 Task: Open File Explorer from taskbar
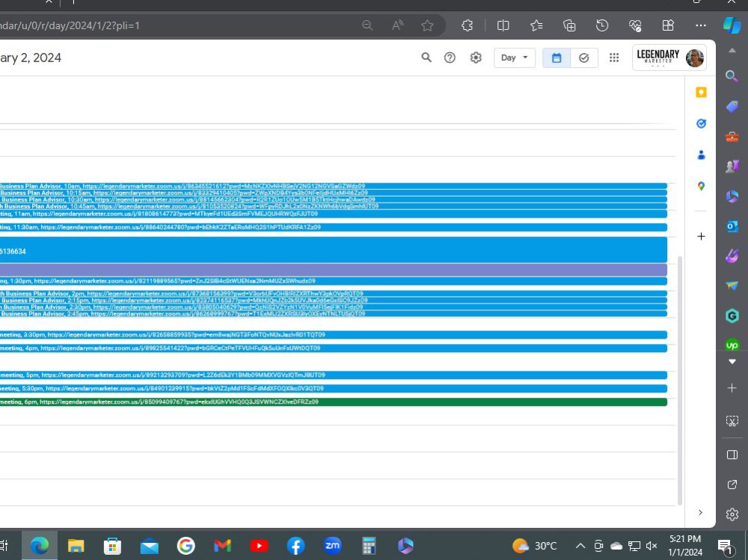[x=76, y=546]
